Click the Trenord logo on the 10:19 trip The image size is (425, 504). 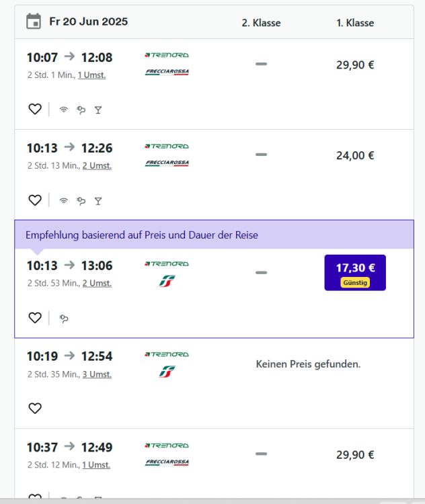[x=167, y=354]
